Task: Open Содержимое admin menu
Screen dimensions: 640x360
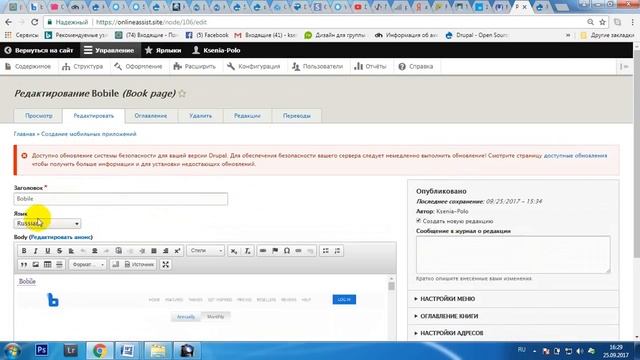Action: 28,67
